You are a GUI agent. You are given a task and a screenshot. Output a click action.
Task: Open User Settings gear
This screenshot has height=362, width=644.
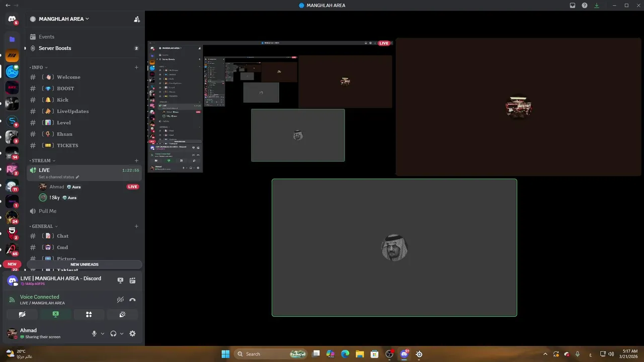pyautogui.click(x=132, y=333)
